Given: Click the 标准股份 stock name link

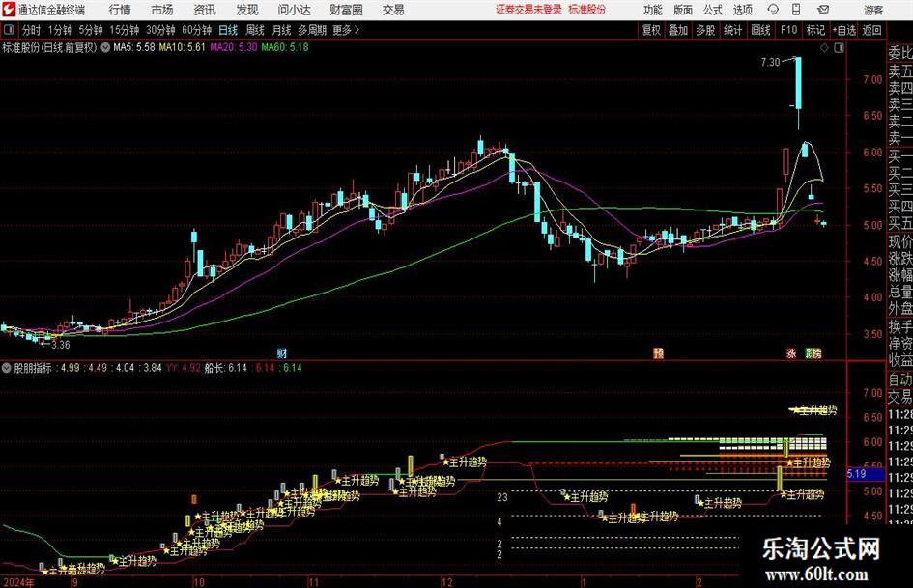Looking at the screenshot, I should click(x=587, y=10).
